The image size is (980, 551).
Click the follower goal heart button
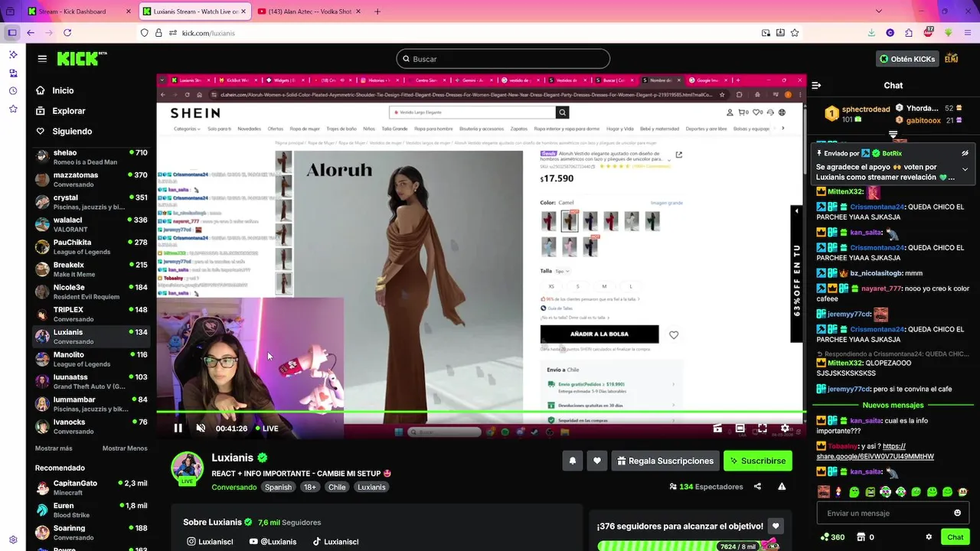[776, 526]
